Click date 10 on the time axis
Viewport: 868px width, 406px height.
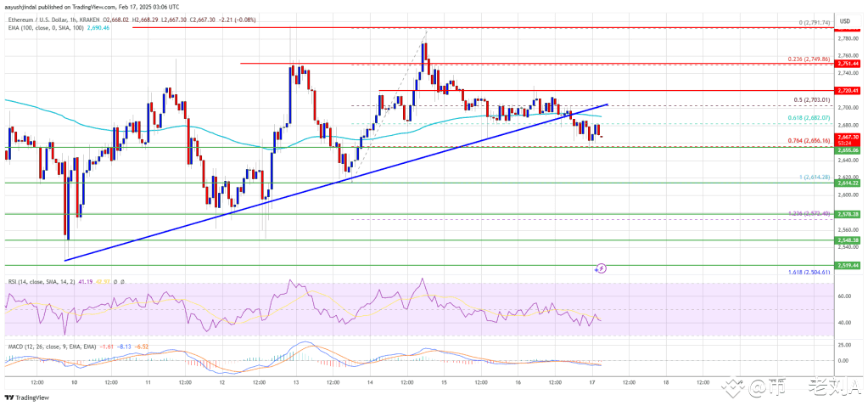(x=74, y=382)
